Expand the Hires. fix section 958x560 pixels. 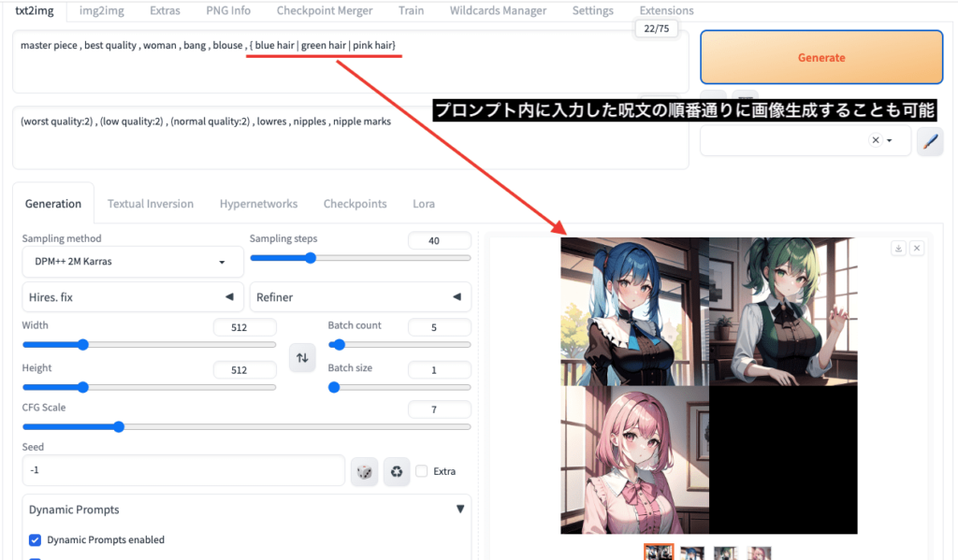click(x=133, y=297)
